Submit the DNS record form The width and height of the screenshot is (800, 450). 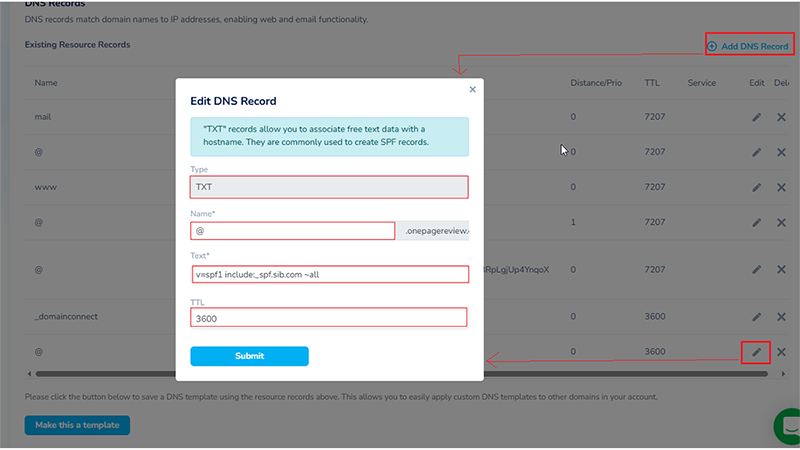click(249, 356)
